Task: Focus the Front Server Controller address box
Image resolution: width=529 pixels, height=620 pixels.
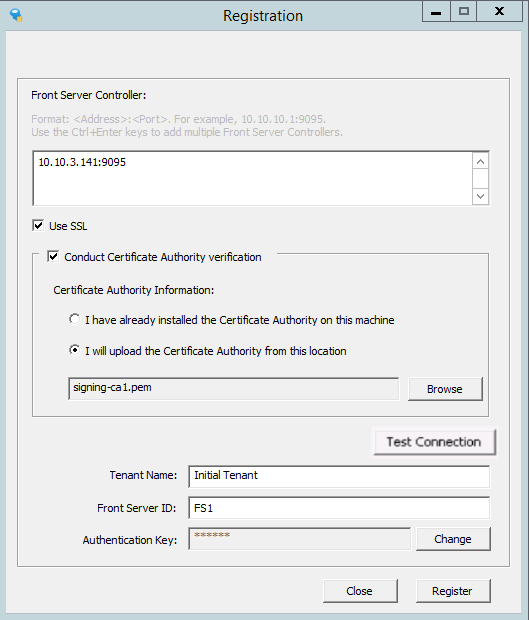Action: [252, 178]
